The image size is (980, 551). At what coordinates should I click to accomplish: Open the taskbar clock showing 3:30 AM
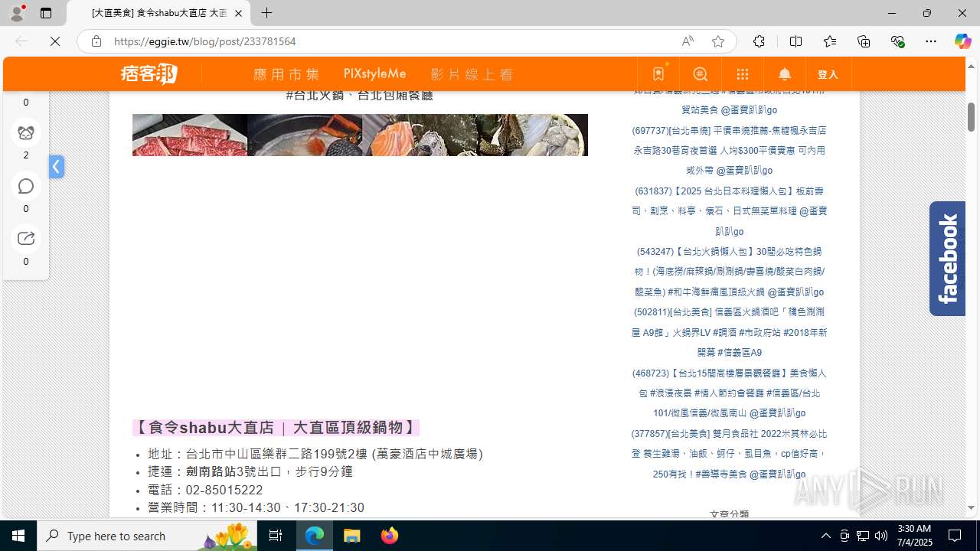[x=914, y=536]
